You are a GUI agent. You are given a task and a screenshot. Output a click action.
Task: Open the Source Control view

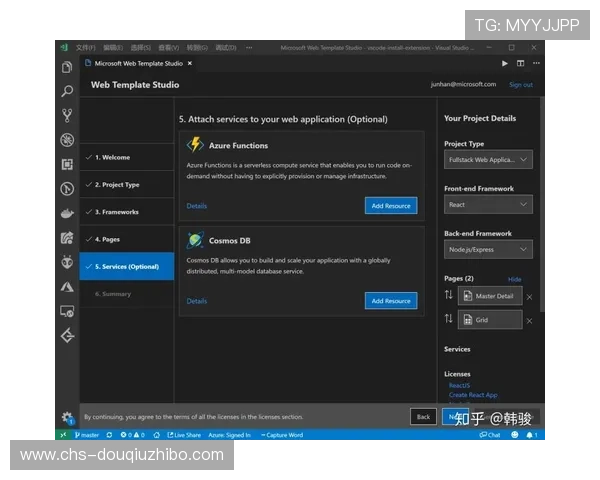click(67, 115)
